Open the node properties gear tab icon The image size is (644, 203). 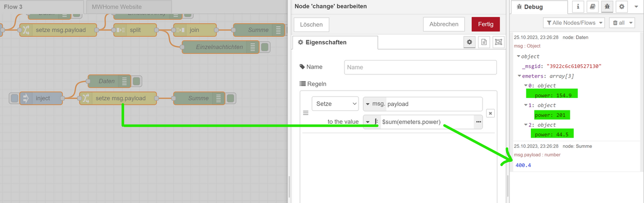point(469,42)
